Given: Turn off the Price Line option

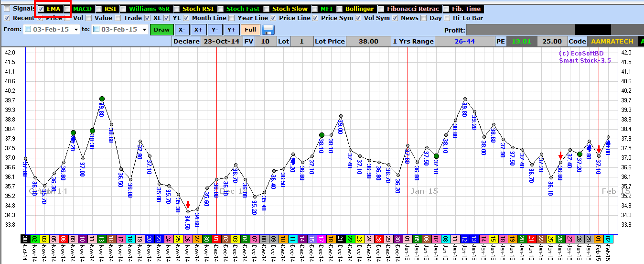Looking at the screenshot, I should tap(273, 18).
